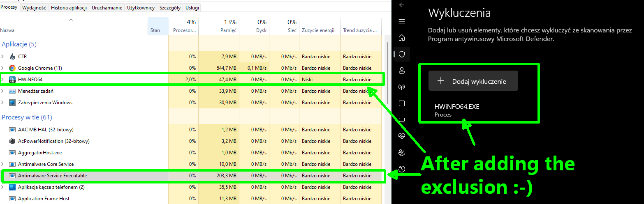Expand the CTR process group

(3, 57)
